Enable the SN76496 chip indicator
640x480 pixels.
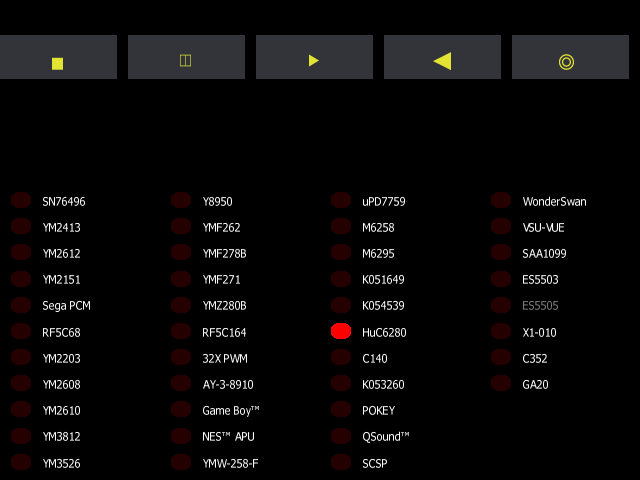point(21,200)
